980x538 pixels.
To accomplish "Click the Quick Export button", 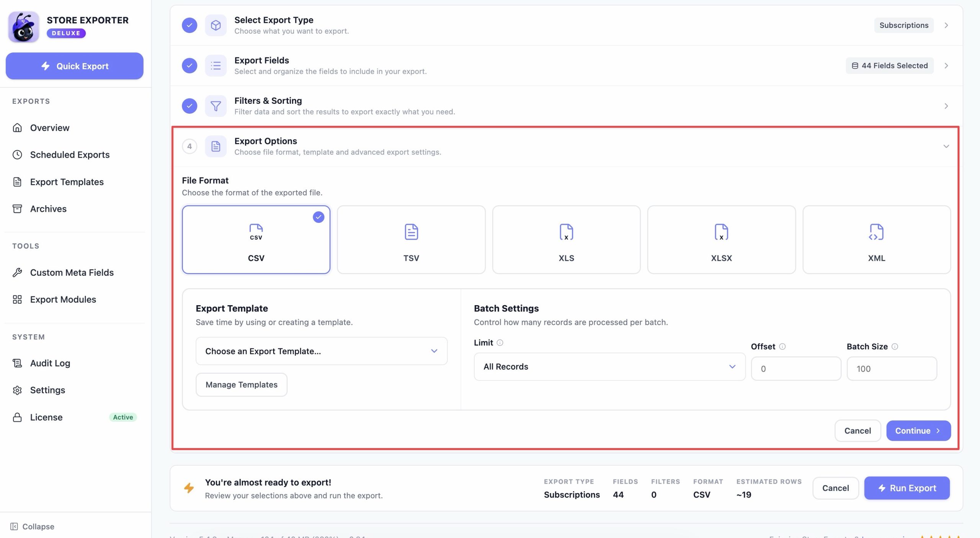I will pyautogui.click(x=75, y=66).
